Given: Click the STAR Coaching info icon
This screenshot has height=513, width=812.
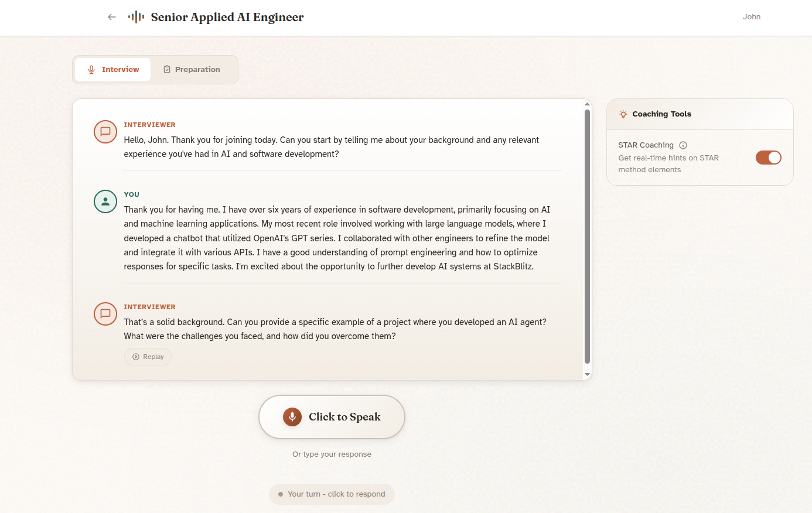Looking at the screenshot, I should point(683,145).
